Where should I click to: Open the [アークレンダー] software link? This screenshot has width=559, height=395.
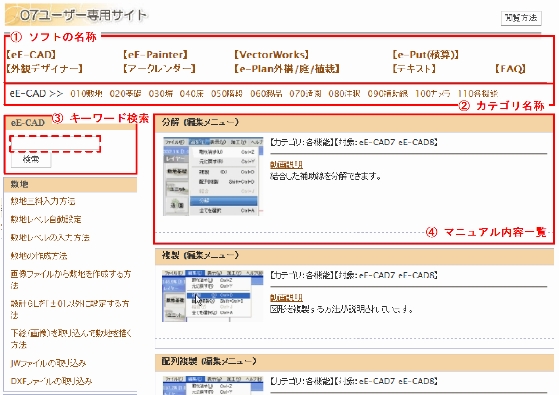[159, 68]
